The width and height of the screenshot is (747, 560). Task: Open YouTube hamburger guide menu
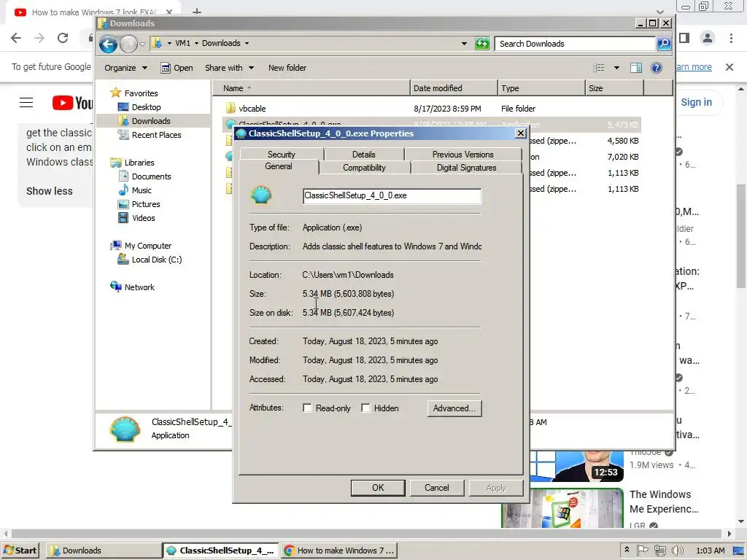point(26,102)
